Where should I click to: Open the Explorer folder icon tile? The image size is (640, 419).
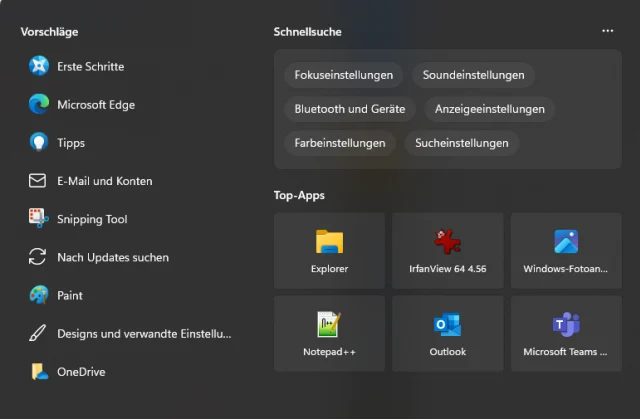(329, 242)
